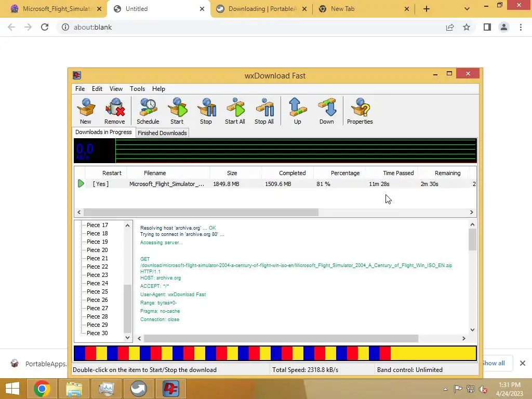This screenshot has height=399, width=532.
Task: Select Piece 17 in tree
Action: click(97, 225)
